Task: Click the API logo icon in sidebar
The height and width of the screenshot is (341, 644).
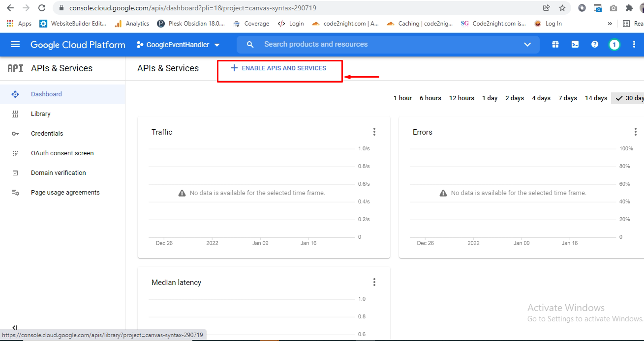Action: [15, 68]
